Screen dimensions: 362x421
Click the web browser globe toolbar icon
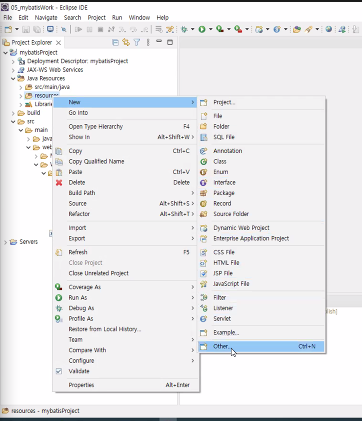click(329, 29)
